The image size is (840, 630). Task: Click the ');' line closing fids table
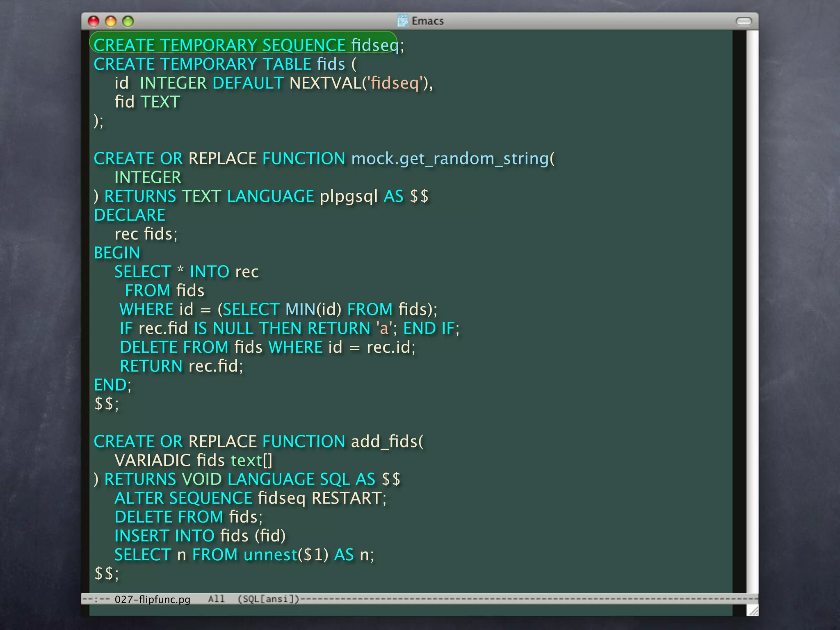tap(99, 121)
